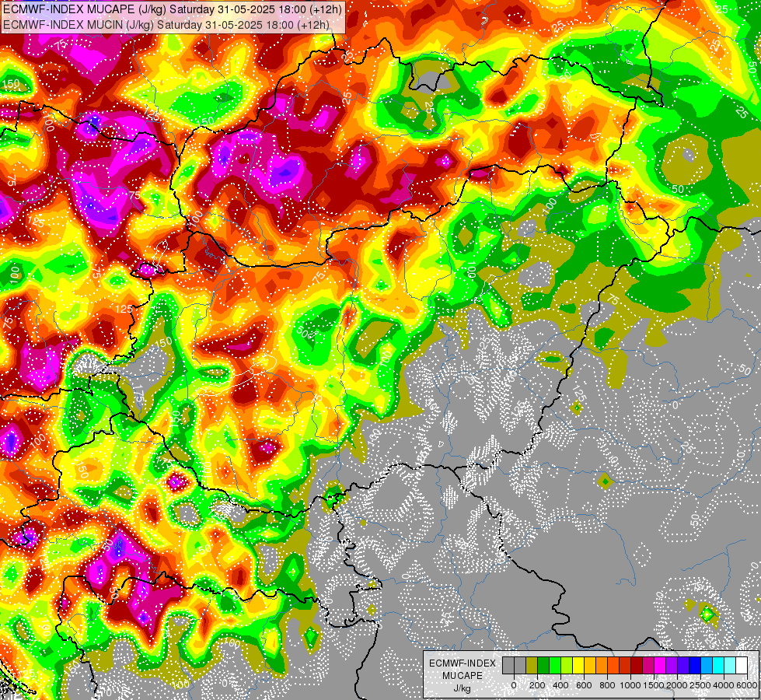Viewport: 761px width, 700px height.
Task: Click the orange legend swatch before 800
Action: click(602, 666)
